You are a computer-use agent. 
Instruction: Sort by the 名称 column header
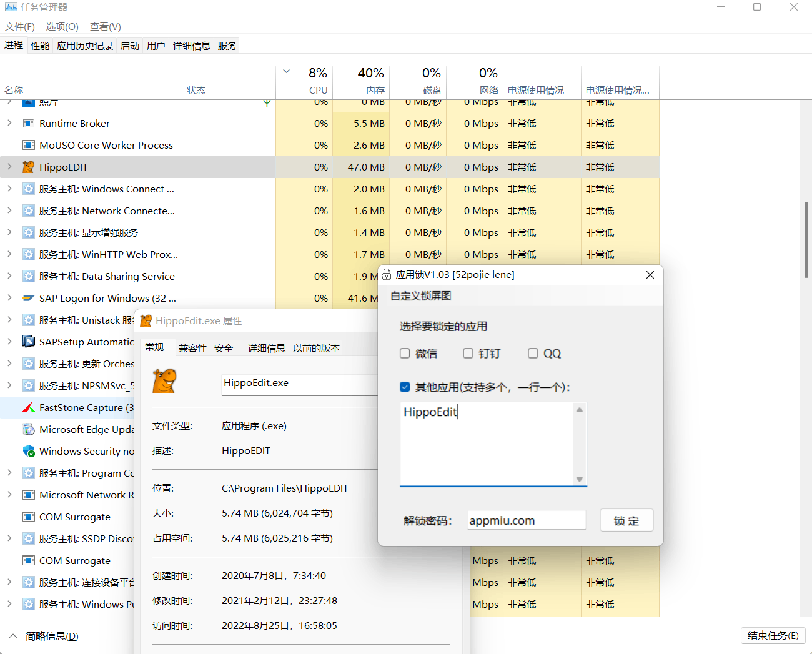point(92,82)
